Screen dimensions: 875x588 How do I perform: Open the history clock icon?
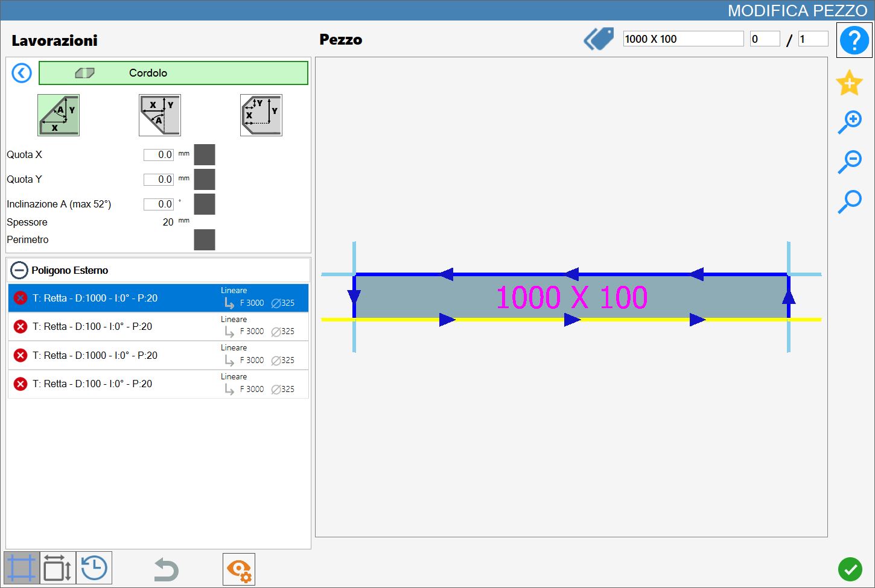pyautogui.click(x=94, y=568)
